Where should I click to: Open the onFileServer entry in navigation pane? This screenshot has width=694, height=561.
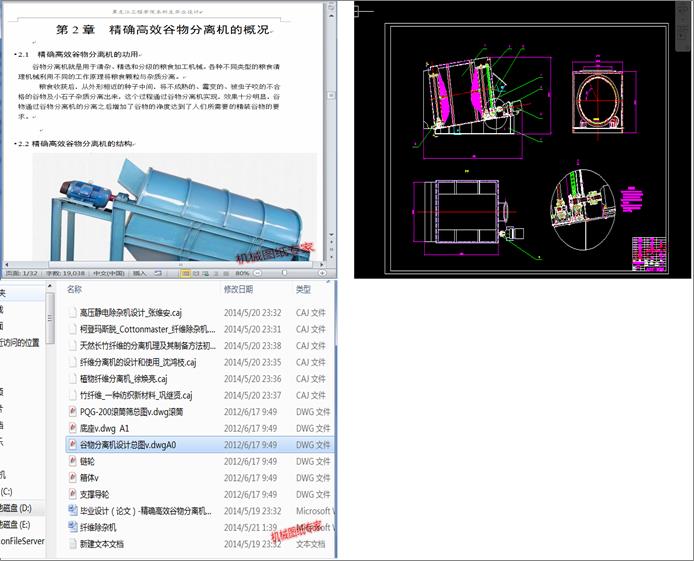point(22,541)
